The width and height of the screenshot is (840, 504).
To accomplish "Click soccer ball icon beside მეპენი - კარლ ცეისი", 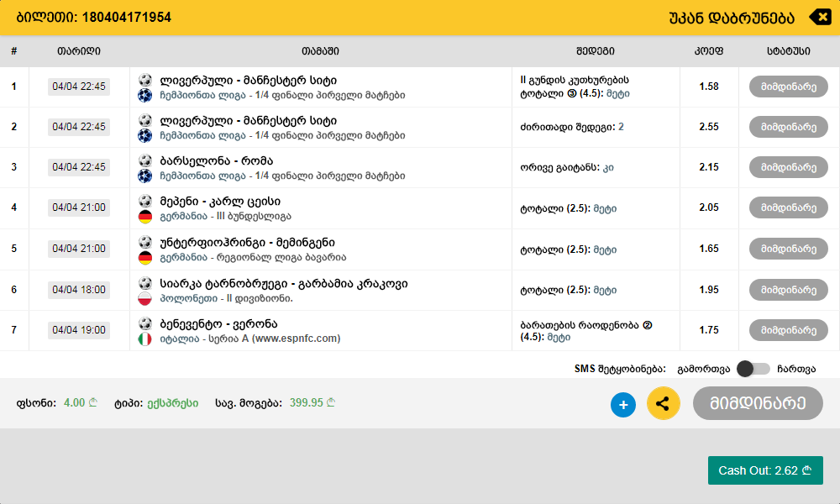I will pos(145,201).
